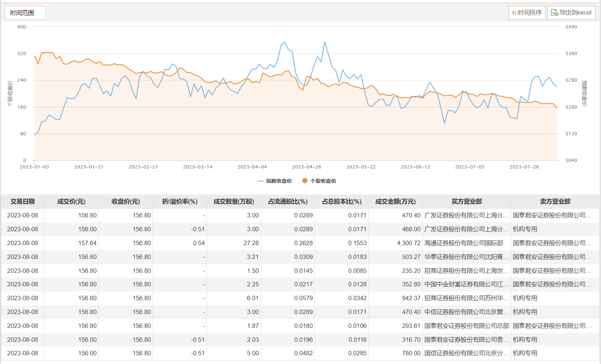The image size is (601, 364).
Task: Click the 2023-04-04 date label on chart axis
Action: coord(252,167)
